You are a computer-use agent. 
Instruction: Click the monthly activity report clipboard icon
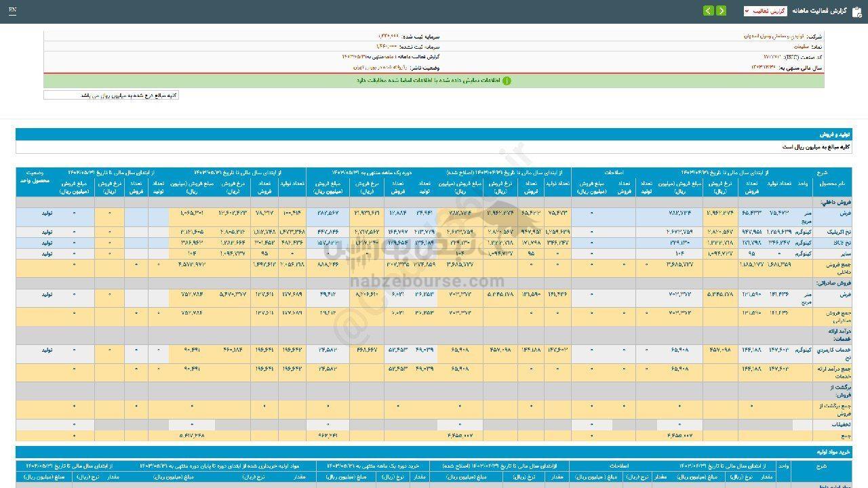coord(857,11)
